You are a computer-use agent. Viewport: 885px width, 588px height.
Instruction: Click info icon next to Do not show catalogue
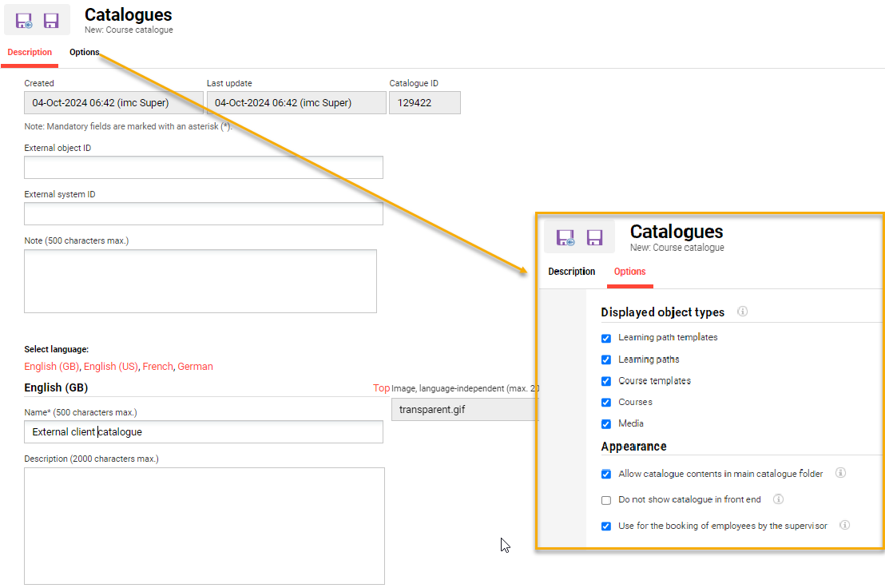[778, 499]
